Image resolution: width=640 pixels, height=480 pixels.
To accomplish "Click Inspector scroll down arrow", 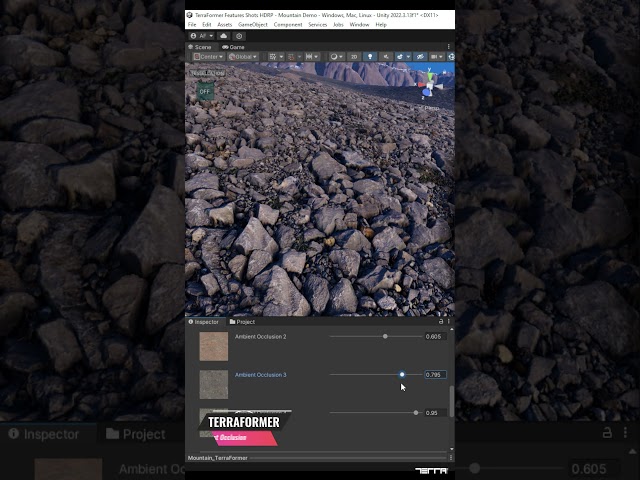I will [x=451, y=449].
